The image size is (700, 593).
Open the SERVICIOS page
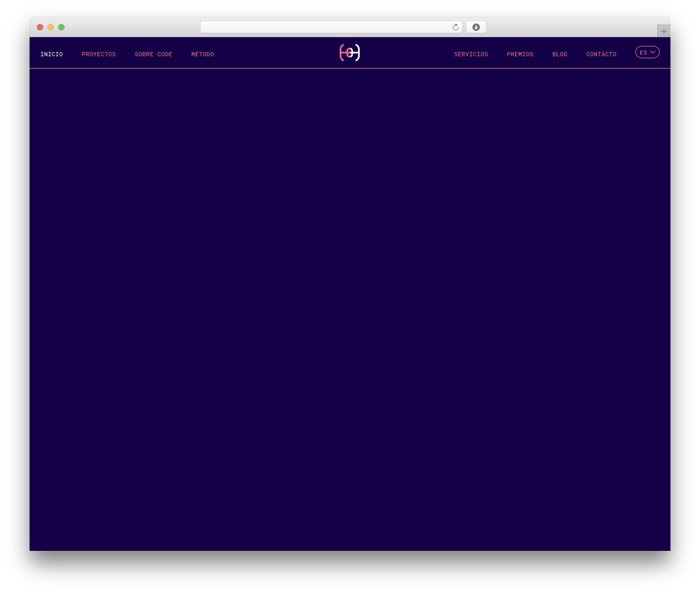click(x=471, y=54)
